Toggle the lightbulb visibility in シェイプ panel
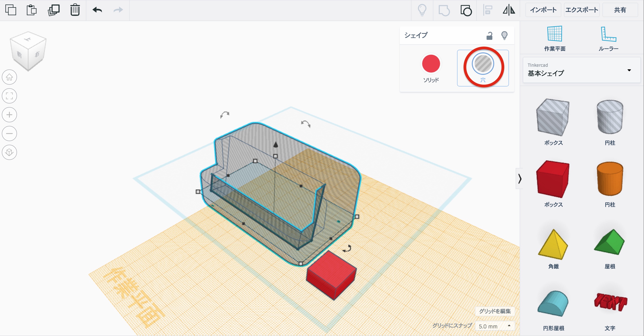Viewport: 644px width, 336px height. click(x=504, y=36)
